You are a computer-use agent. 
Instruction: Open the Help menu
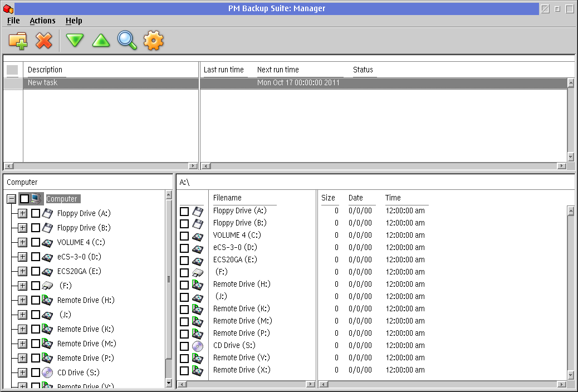(74, 21)
